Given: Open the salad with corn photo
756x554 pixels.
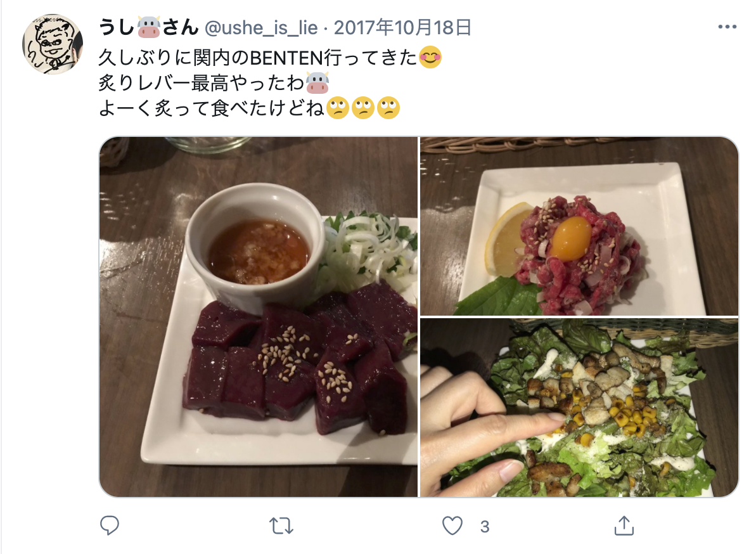Looking at the screenshot, I should tap(579, 408).
